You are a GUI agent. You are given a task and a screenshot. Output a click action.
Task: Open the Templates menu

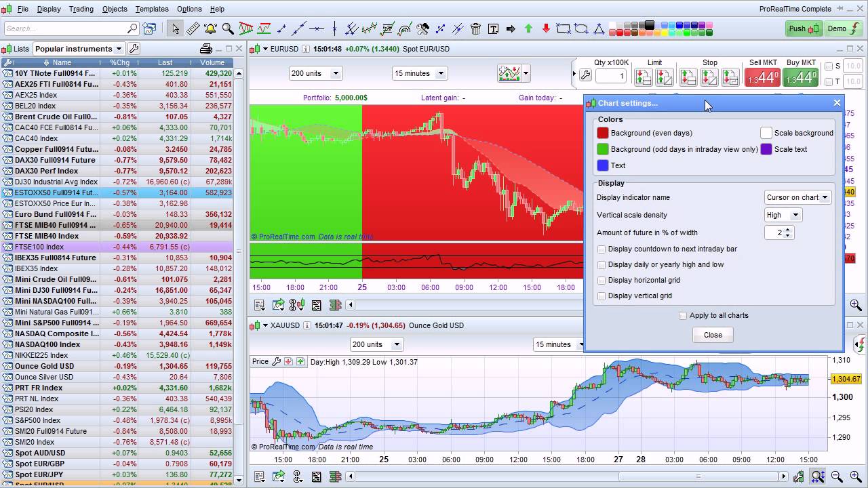tap(152, 9)
